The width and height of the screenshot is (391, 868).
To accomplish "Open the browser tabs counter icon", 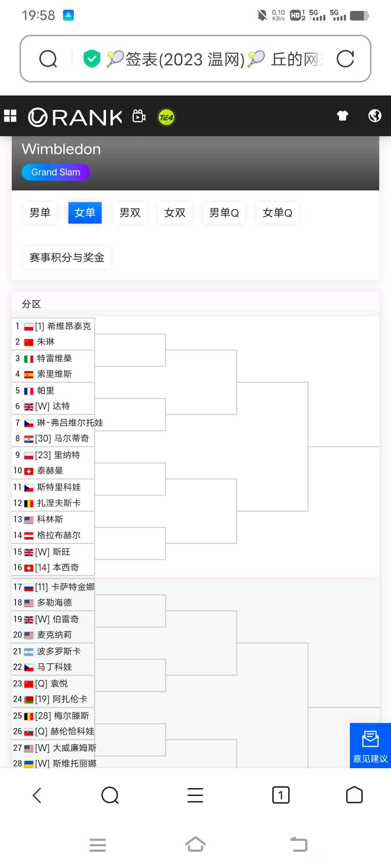I will click(x=281, y=795).
